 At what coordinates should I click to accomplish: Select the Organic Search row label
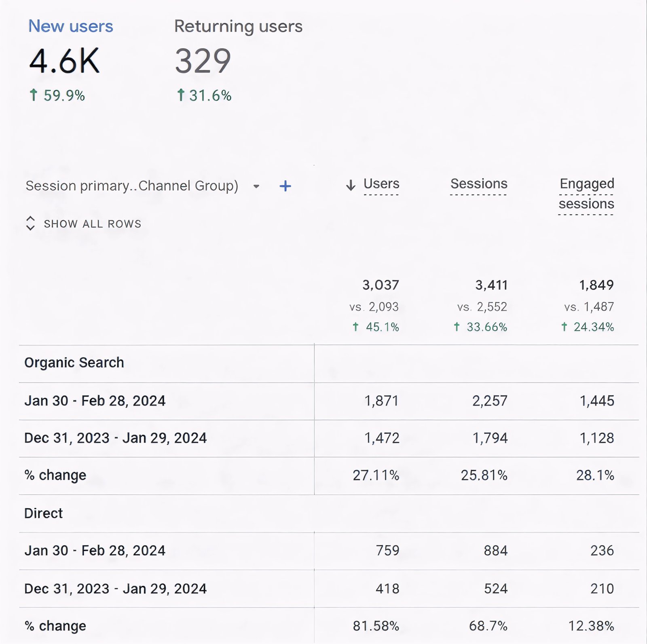coord(74,362)
